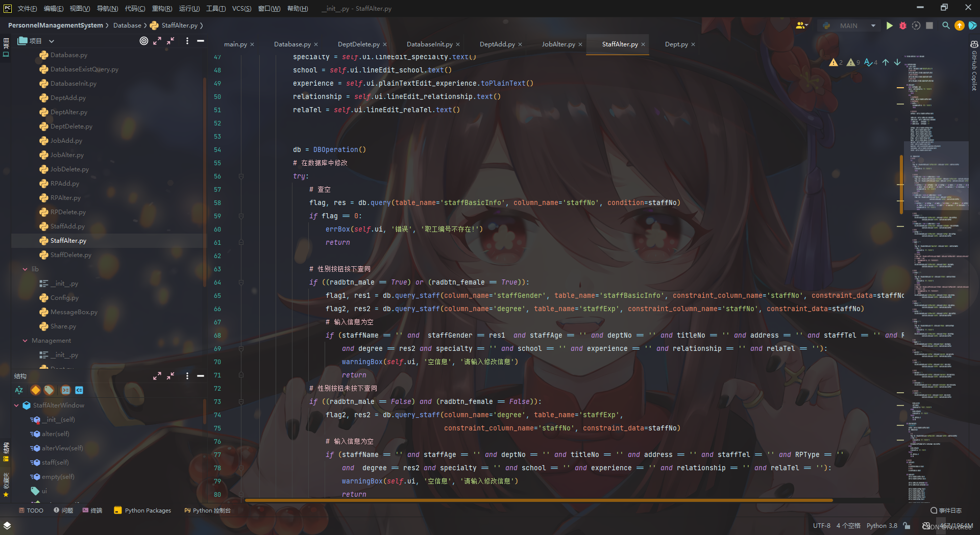The height and width of the screenshot is (535, 980).
Task: Click the stop process square
Action: 929,26
